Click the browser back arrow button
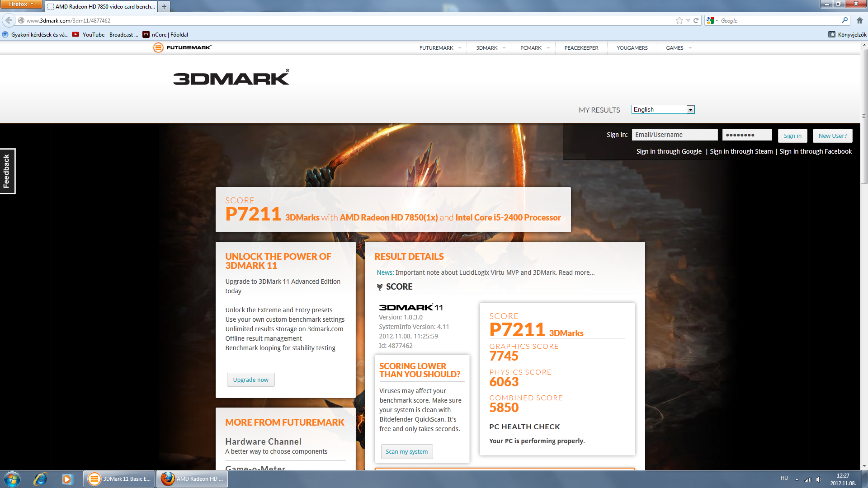 point(9,20)
